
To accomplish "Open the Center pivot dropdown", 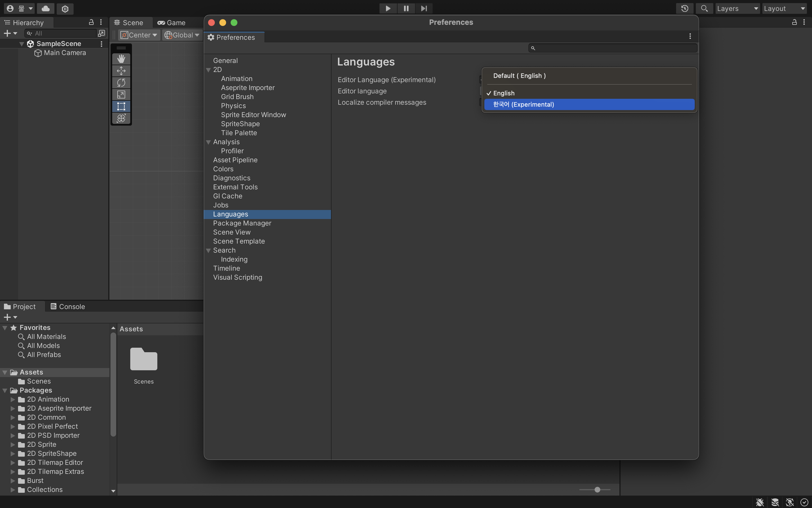I will point(139,35).
